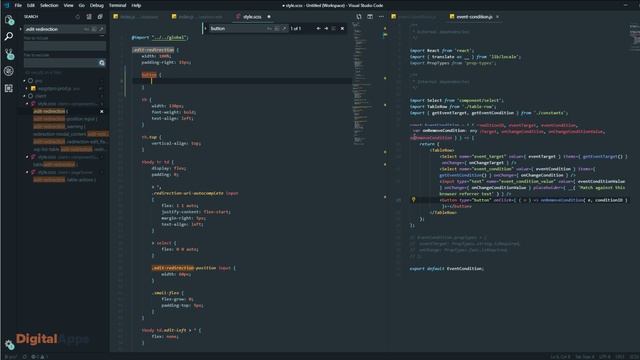Open the File menu
The height and width of the screenshot is (360, 640).
pos(18,5)
